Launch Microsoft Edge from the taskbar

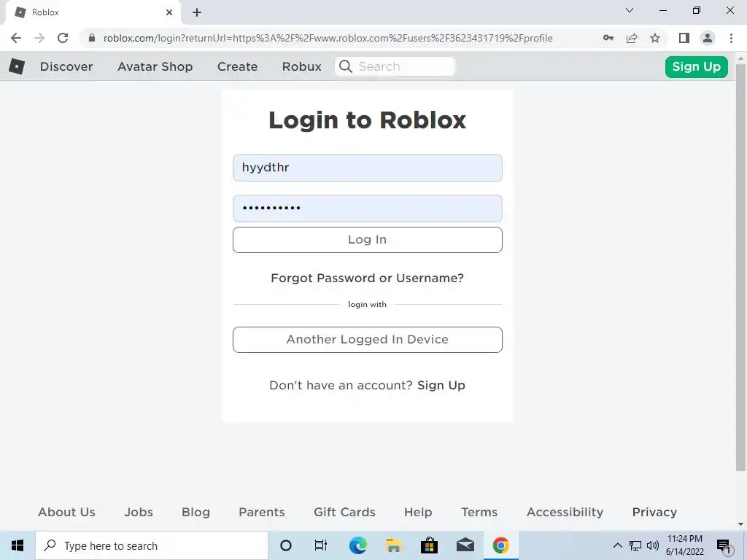[x=357, y=545]
